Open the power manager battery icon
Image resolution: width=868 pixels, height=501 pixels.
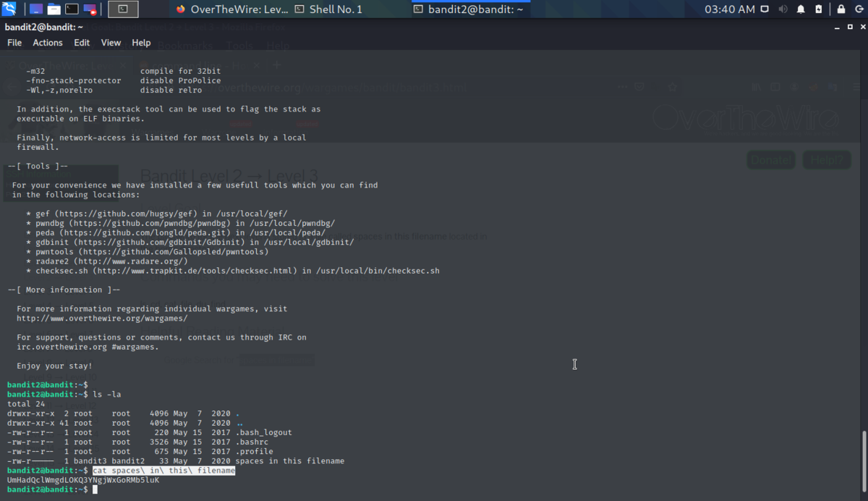coord(818,9)
